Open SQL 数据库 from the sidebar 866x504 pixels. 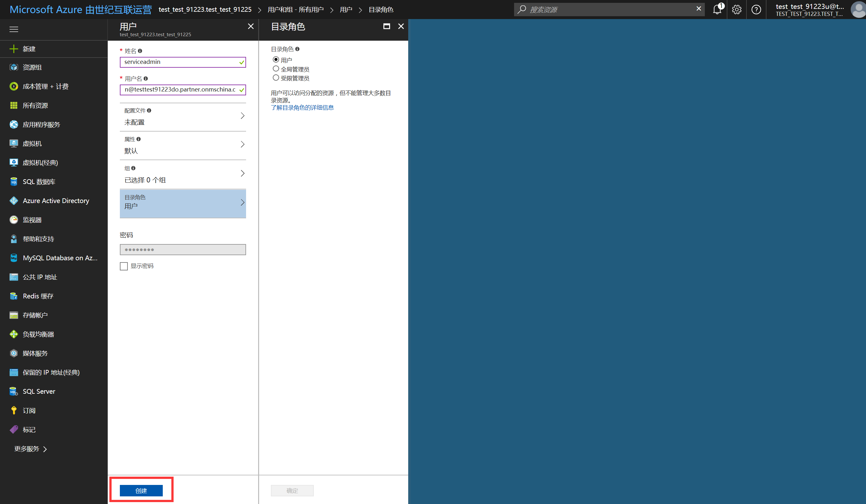(39, 182)
